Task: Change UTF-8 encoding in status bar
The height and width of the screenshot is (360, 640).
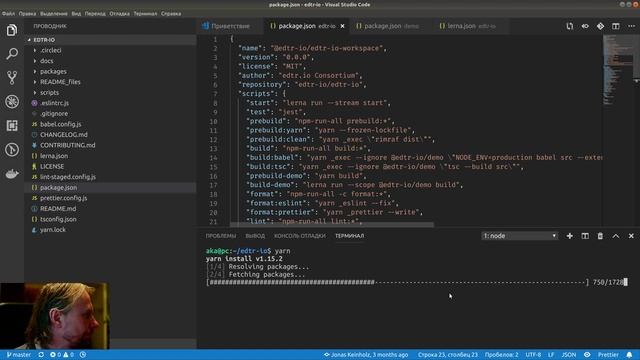Action: (533, 355)
